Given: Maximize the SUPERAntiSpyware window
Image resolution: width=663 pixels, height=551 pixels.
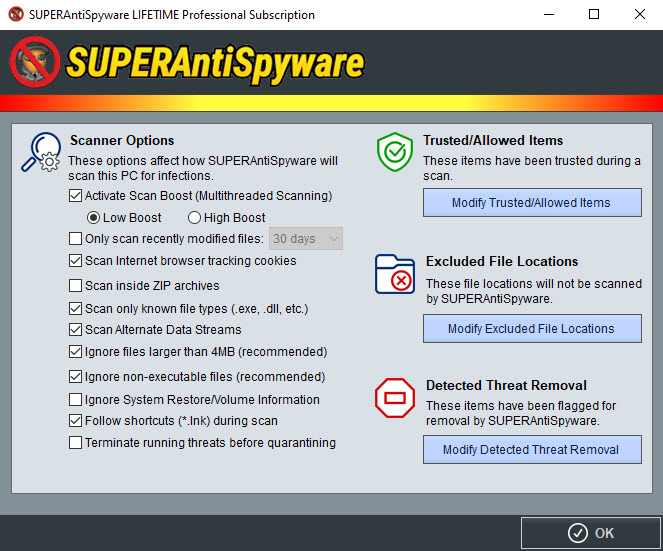Looking at the screenshot, I should click(x=594, y=14).
